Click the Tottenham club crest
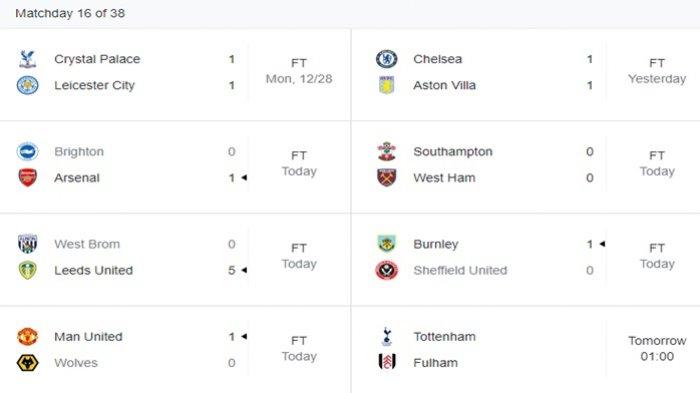This screenshot has height=393, width=700. [x=387, y=336]
